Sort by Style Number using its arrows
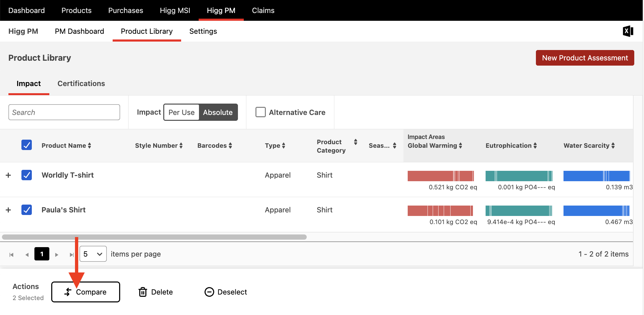Screen dimensions: 644x315 point(181,145)
